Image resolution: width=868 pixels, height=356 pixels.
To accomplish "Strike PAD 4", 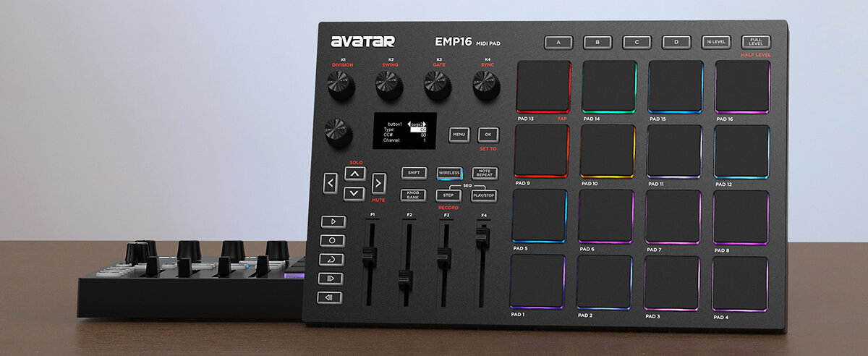I will [740, 284].
